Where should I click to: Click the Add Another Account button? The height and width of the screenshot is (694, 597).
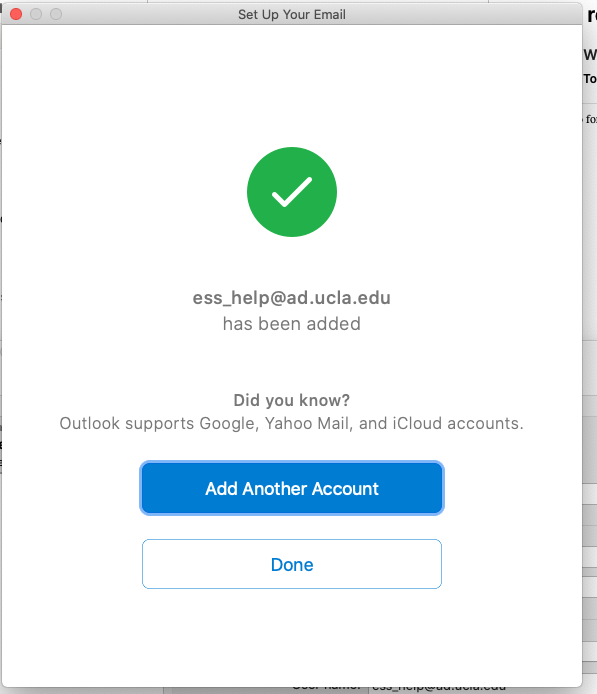point(292,488)
